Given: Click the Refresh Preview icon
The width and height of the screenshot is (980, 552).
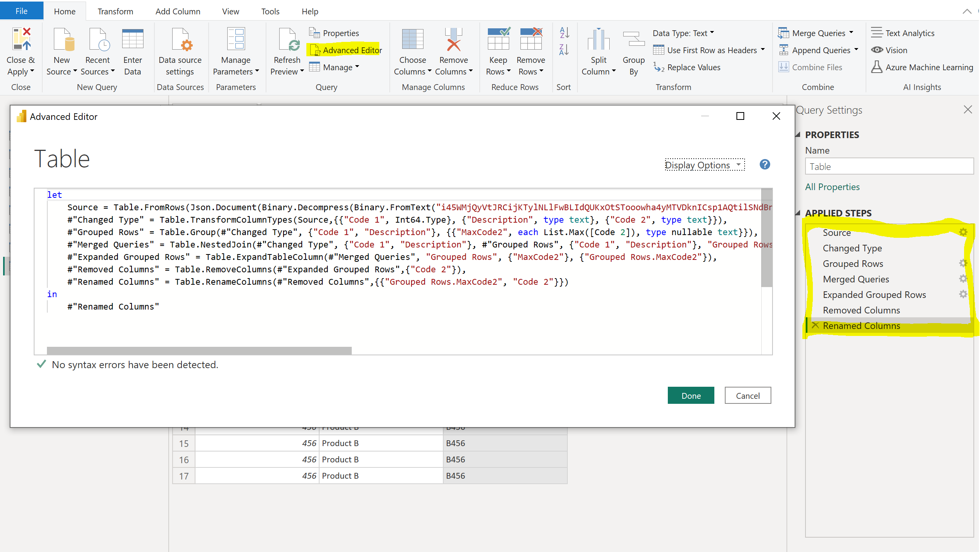Looking at the screenshot, I should coord(289,39).
